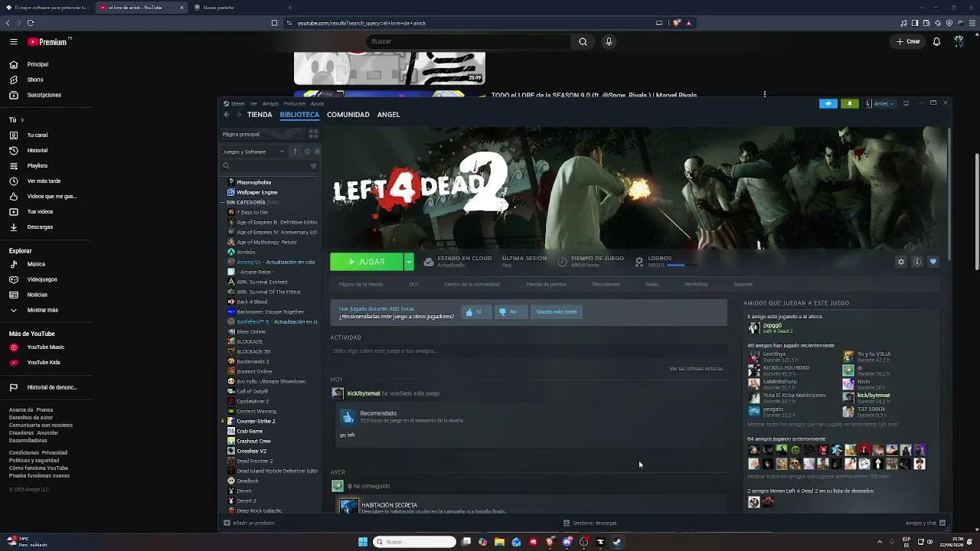Click the library sort arrow icon

[x=295, y=152]
